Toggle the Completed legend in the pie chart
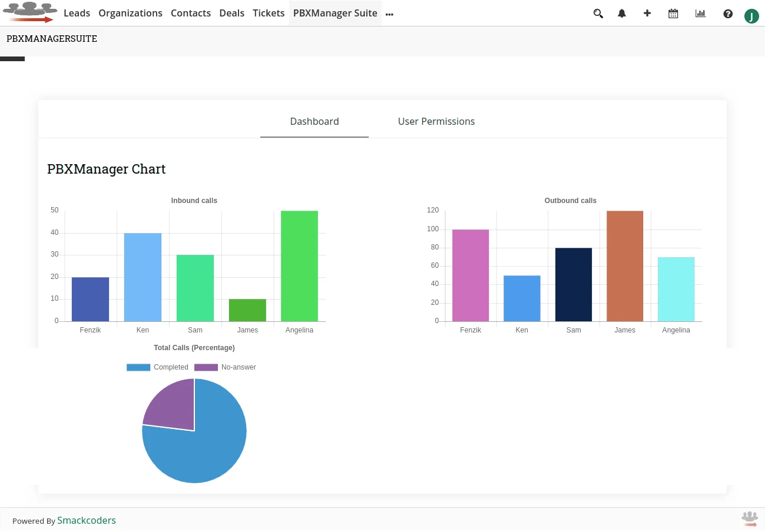 coord(157,367)
